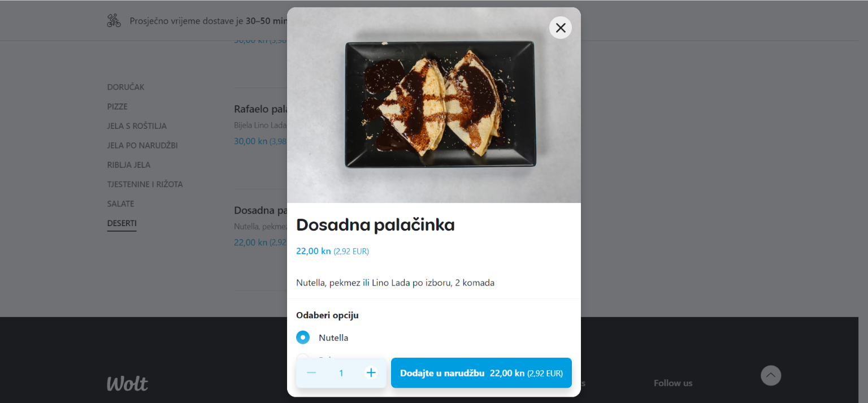Viewport: 868px width, 403px height.
Task: Select the DESERTI category
Action: [x=122, y=223]
